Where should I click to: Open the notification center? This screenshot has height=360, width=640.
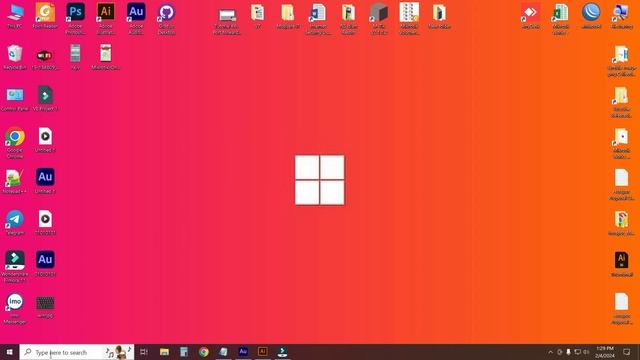click(627, 352)
